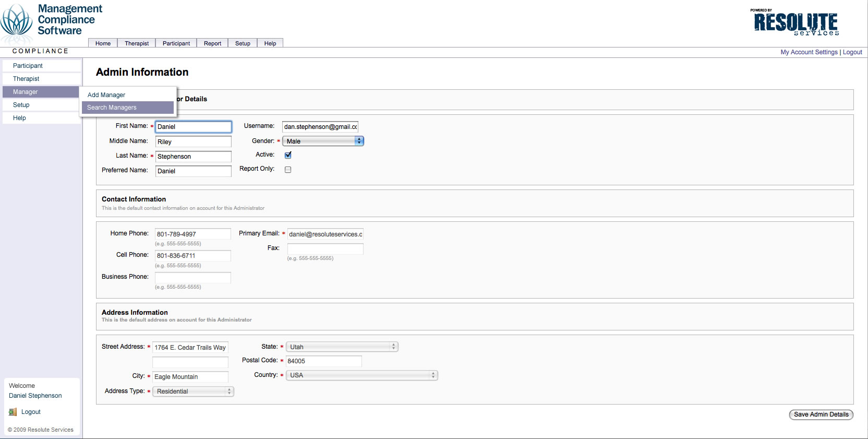Open the Home tab
Viewport: 868px width, 439px height.
coord(103,43)
